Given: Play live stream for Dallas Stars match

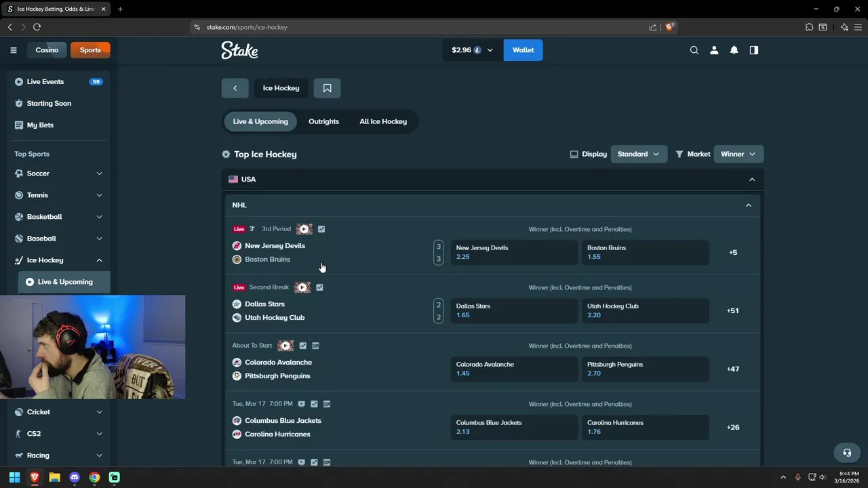Looking at the screenshot, I should point(302,287).
